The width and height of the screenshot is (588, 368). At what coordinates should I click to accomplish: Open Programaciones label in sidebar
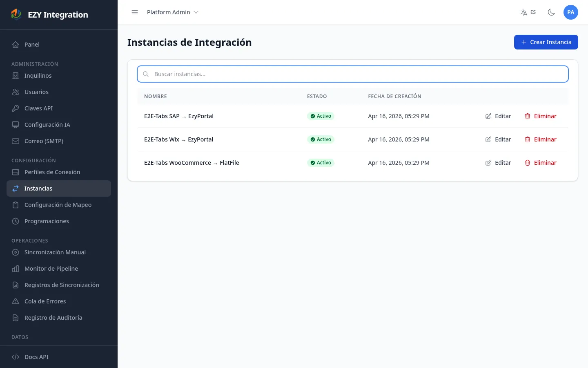pyautogui.click(x=47, y=221)
